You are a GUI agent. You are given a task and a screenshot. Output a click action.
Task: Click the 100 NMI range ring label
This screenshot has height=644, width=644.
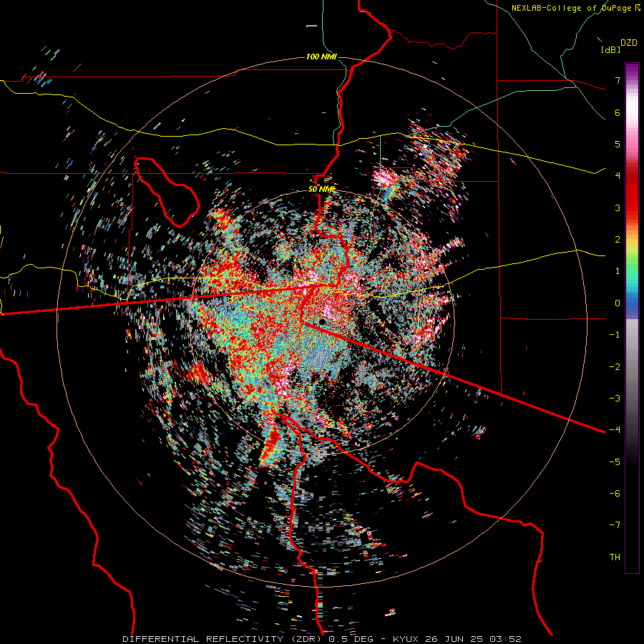(321, 57)
